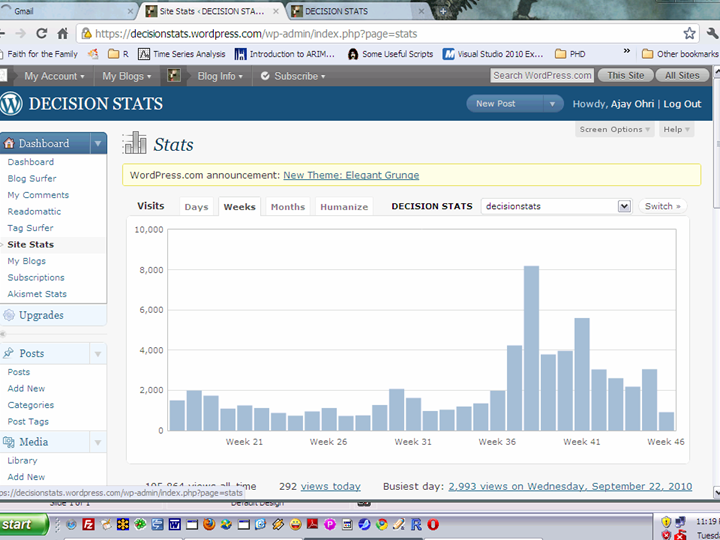The width and height of the screenshot is (720, 540).
Task: Open the New Theme: Elegant Grunge link
Action: coord(351,175)
